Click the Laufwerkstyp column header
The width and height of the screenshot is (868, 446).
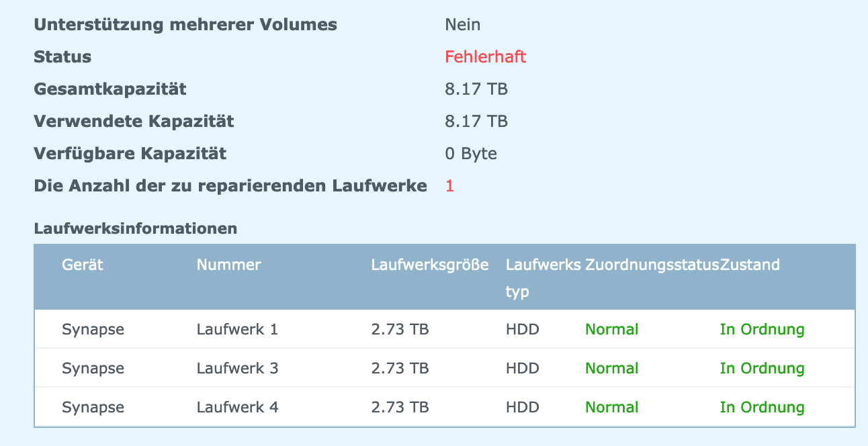click(x=543, y=277)
